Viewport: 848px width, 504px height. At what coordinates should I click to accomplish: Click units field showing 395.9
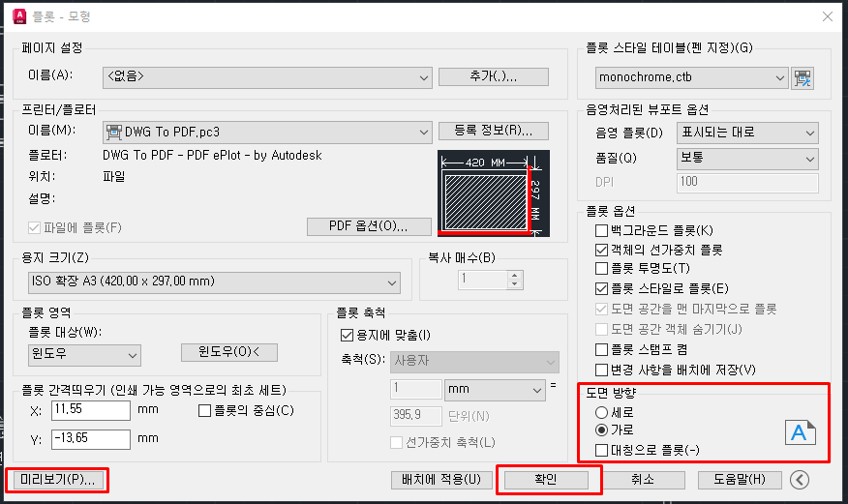click(415, 416)
